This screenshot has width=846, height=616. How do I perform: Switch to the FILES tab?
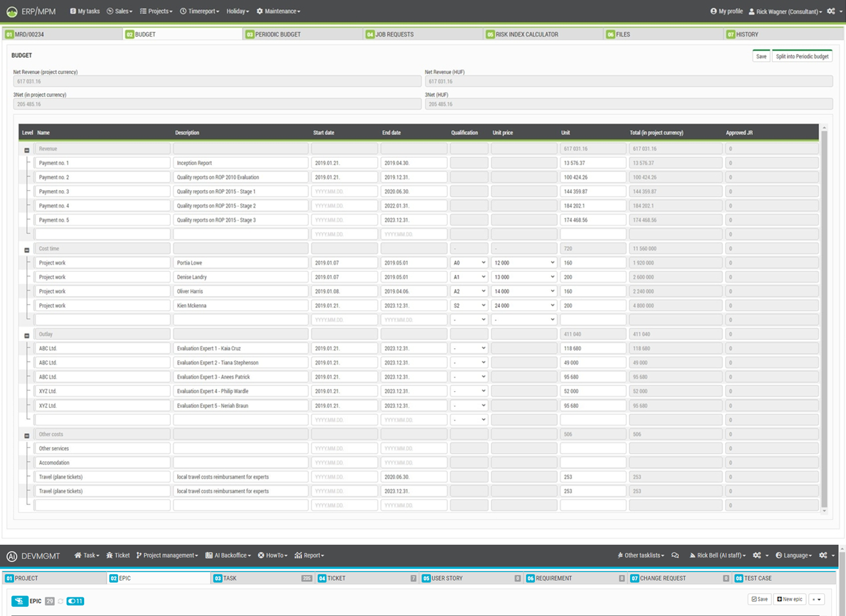(x=664, y=34)
